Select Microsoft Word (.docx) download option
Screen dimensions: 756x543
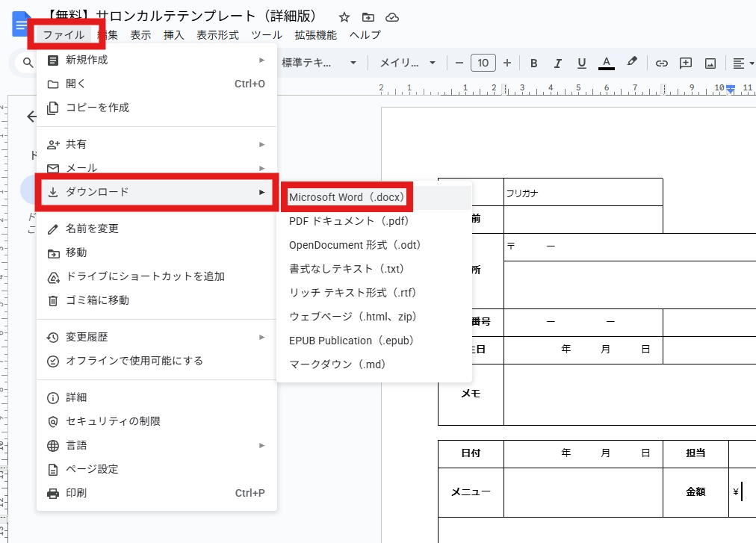(x=347, y=197)
